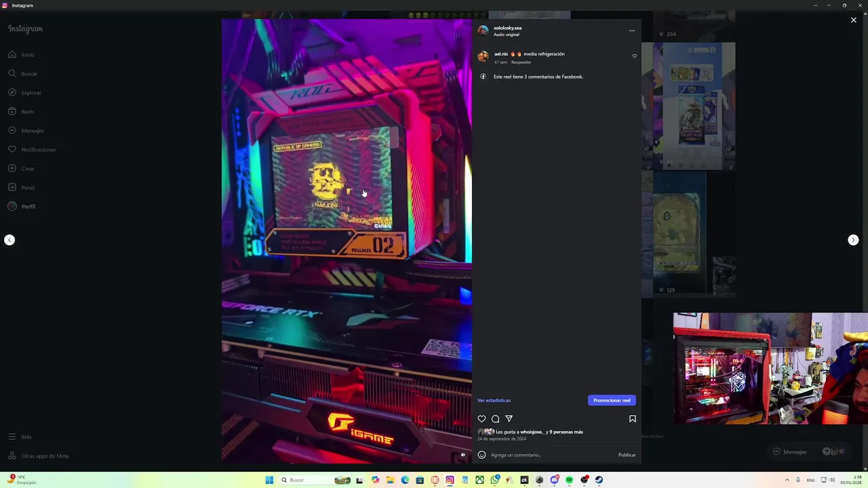Open the Crear option in the sidebar
The image size is (868, 488).
click(x=22, y=168)
